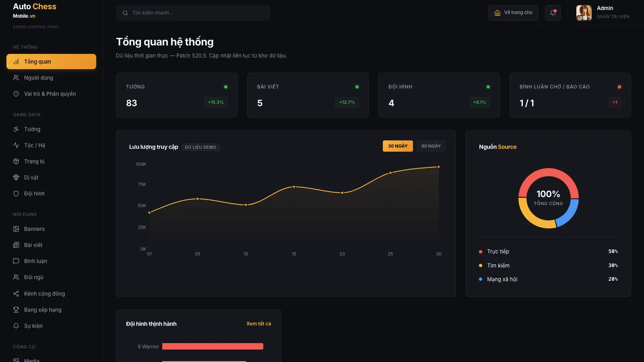Click the Đội hình shield icon in the sidebar
The height and width of the screenshot is (362, 644).
(x=16, y=193)
